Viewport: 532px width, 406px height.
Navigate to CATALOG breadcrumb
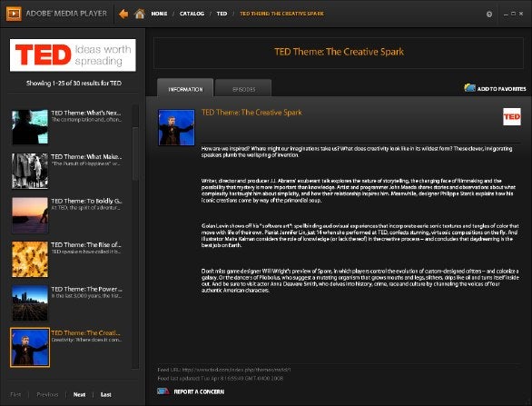click(192, 14)
